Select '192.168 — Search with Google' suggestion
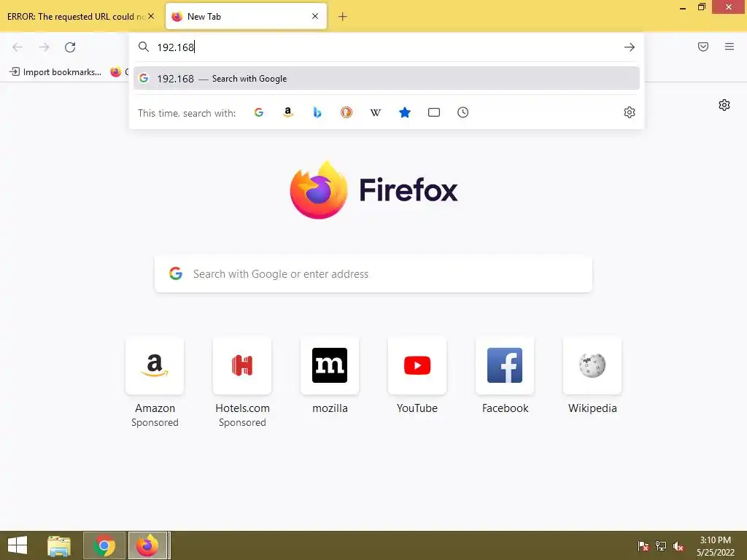 (387, 79)
